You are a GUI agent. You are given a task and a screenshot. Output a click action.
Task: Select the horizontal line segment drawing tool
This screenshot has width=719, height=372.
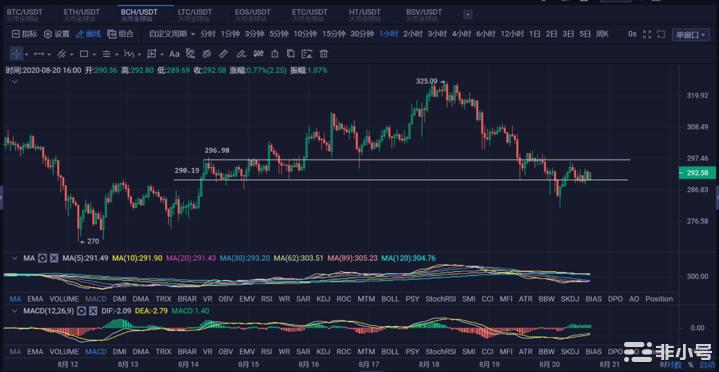coord(39,54)
